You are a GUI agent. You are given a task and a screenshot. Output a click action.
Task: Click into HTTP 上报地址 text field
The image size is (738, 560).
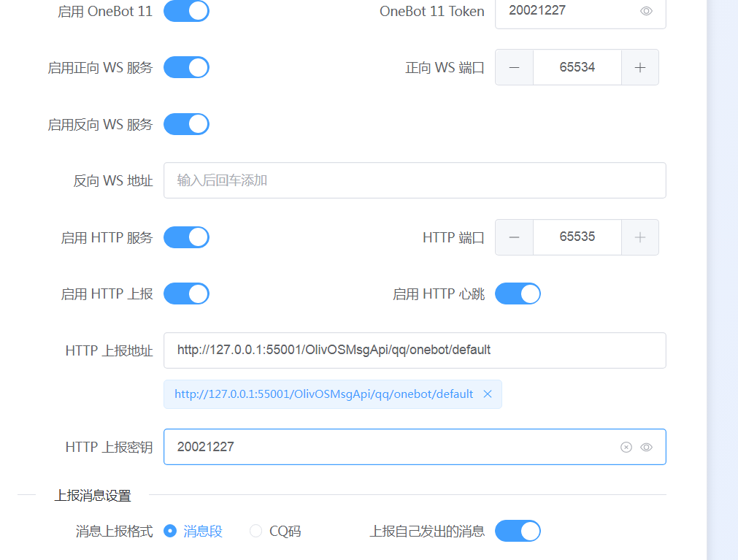(x=414, y=350)
